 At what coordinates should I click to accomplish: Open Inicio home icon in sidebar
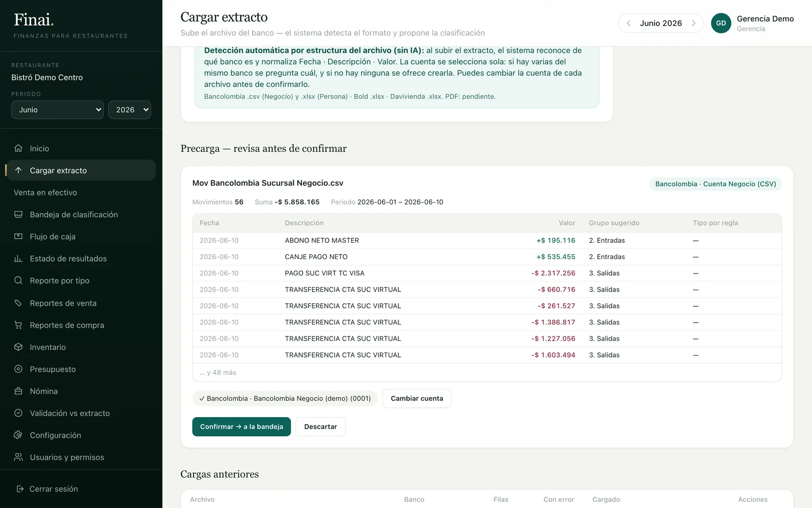[18, 148]
